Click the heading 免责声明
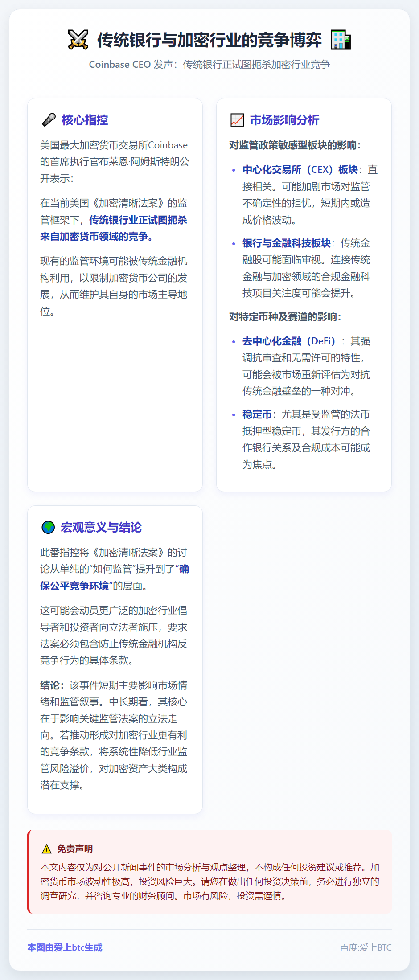The width and height of the screenshot is (419, 980). coord(75,849)
